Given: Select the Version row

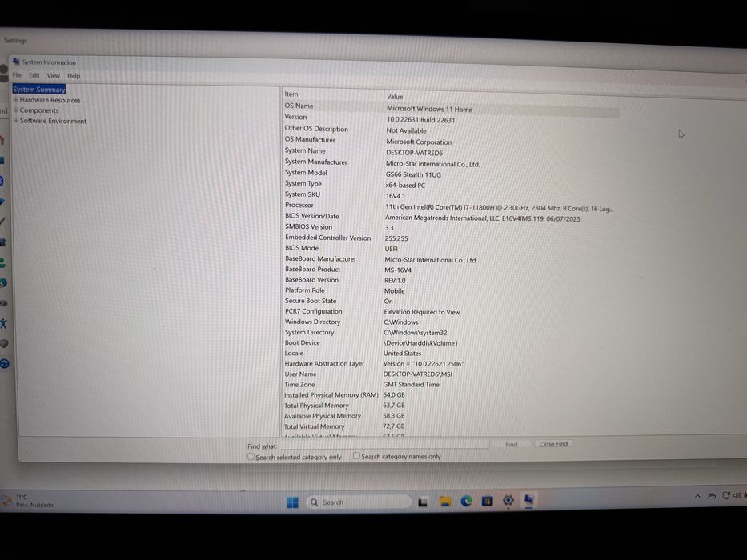Looking at the screenshot, I should tap(451, 118).
